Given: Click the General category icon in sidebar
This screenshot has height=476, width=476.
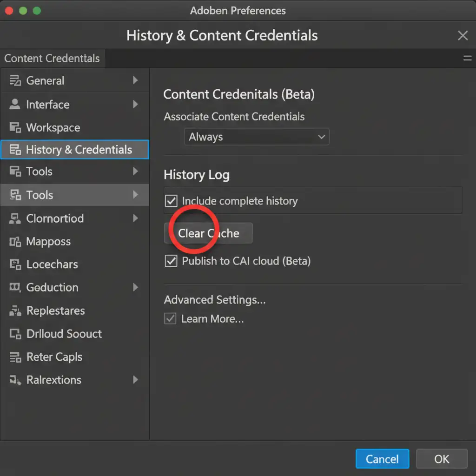Looking at the screenshot, I should click(15, 80).
